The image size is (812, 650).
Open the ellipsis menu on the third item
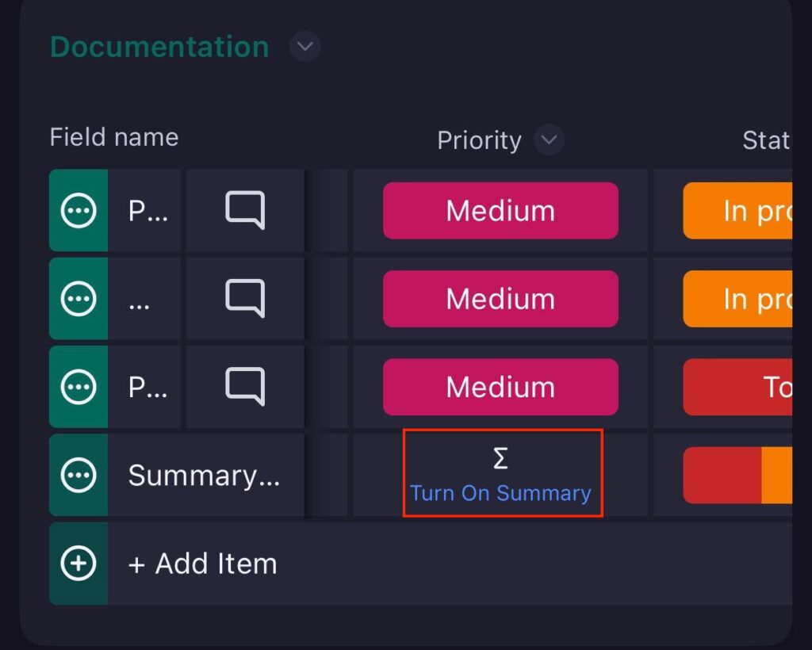click(77, 387)
